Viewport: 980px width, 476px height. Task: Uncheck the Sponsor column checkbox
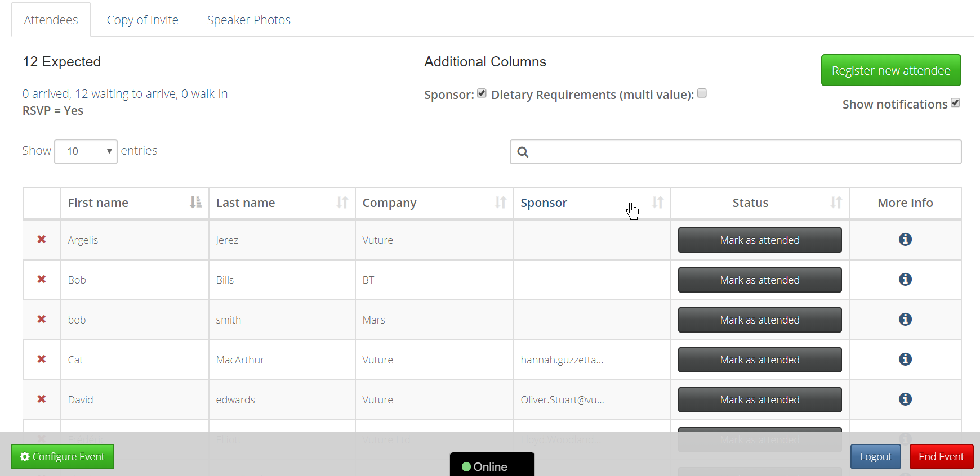pos(482,93)
